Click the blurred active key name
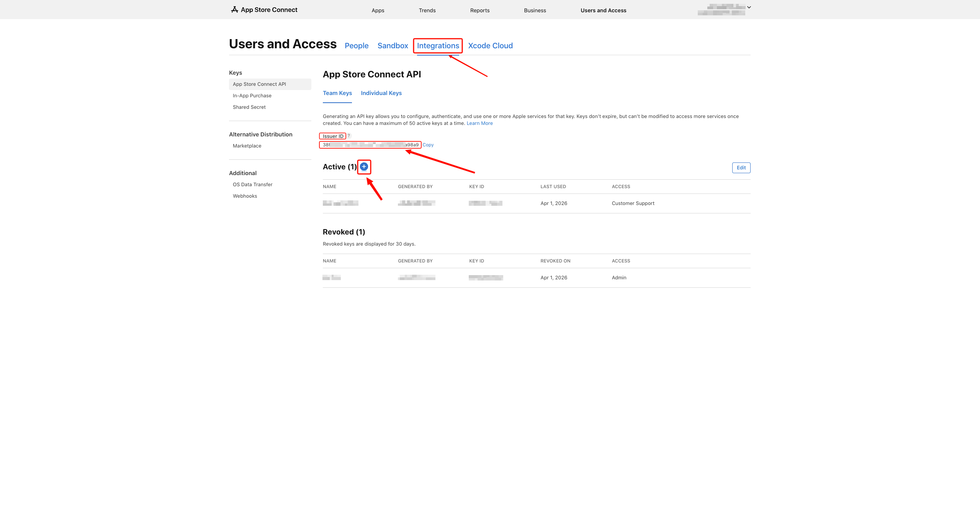Image resolution: width=980 pixels, height=505 pixels. (340, 203)
